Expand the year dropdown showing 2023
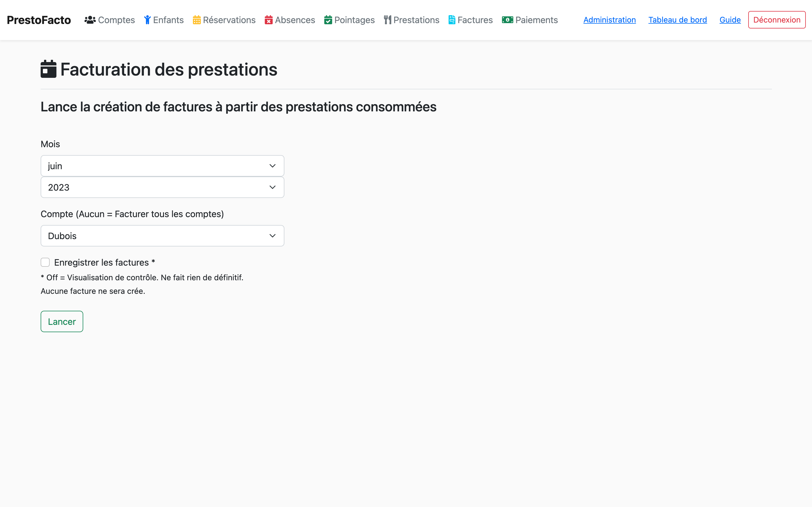This screenshot has height=507, width=812. 162,188
